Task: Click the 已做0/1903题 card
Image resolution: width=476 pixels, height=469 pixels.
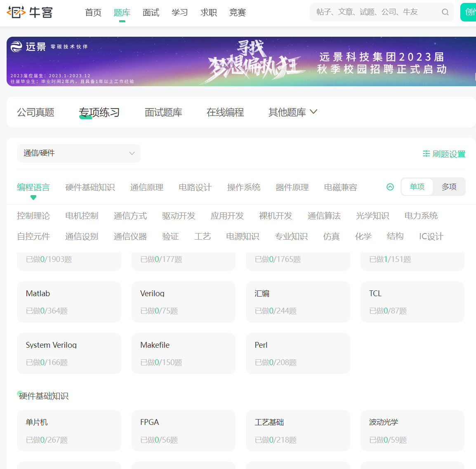Action: pyautogui.click(x=69, y=261)
